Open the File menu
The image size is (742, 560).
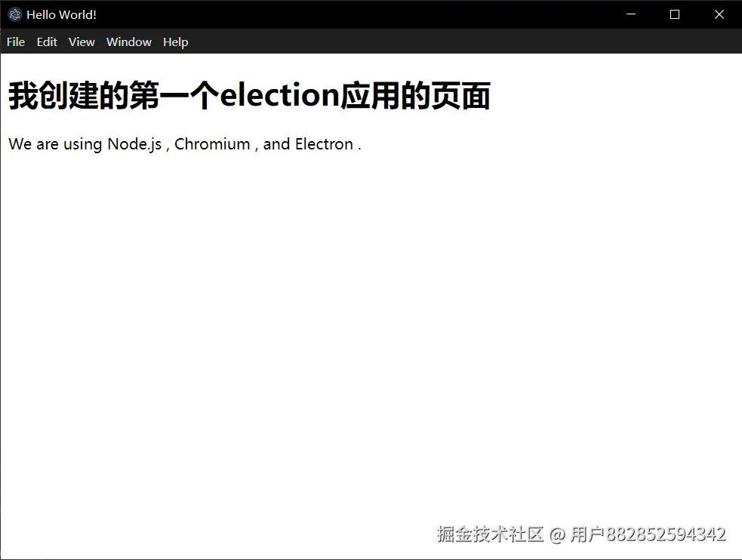[16, 42]
